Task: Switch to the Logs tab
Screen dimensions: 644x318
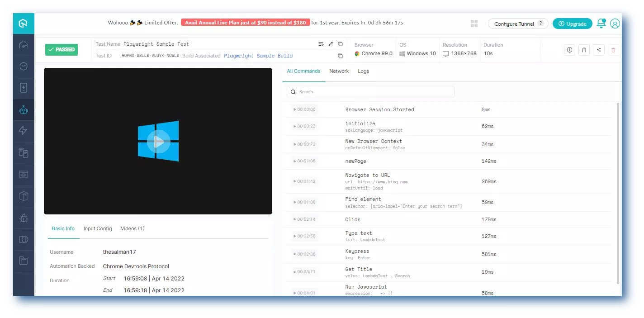Action: [x=363, y=71]
